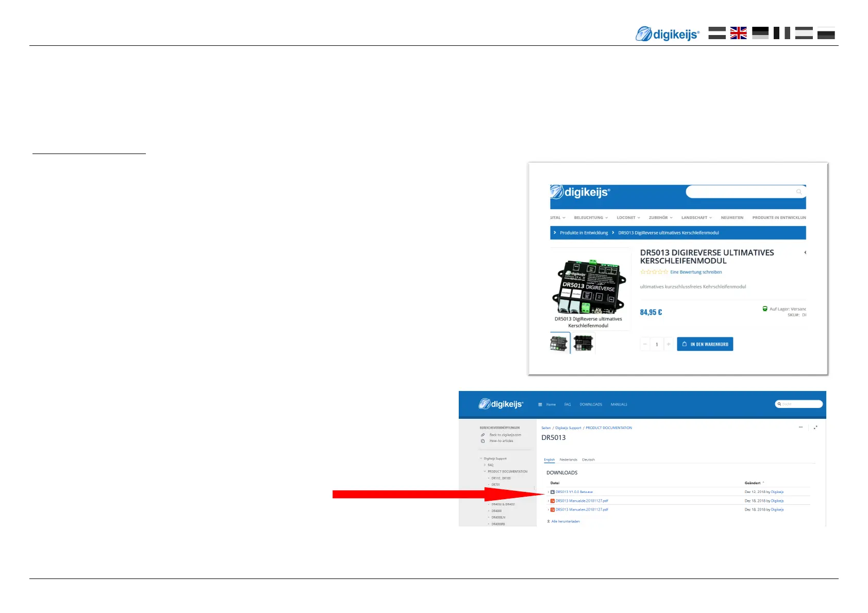This screenshot has height=613, width=868.
Task: Click the digikeijs logo on the support site
Action: click(x=501, y=404)
